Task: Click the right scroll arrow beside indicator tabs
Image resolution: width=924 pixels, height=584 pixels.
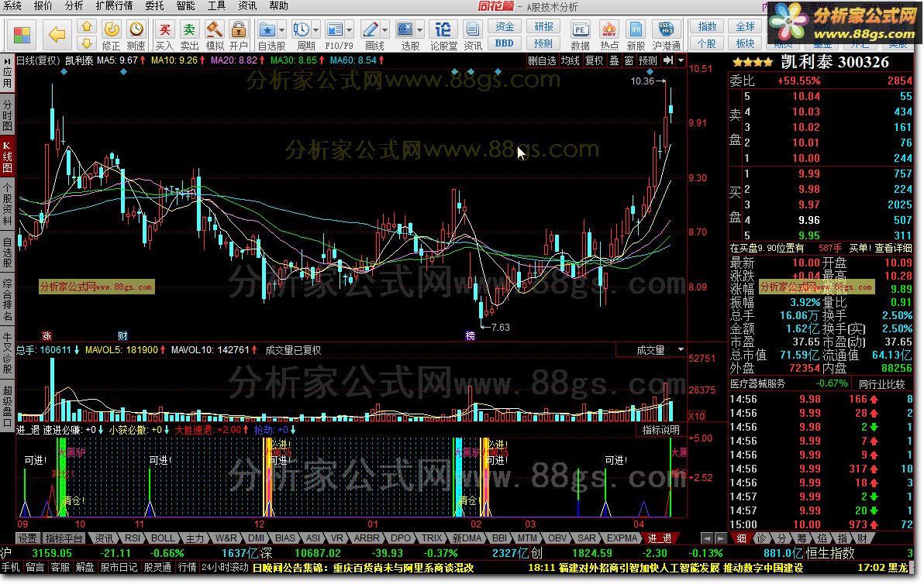Action: tap(721, 538)
